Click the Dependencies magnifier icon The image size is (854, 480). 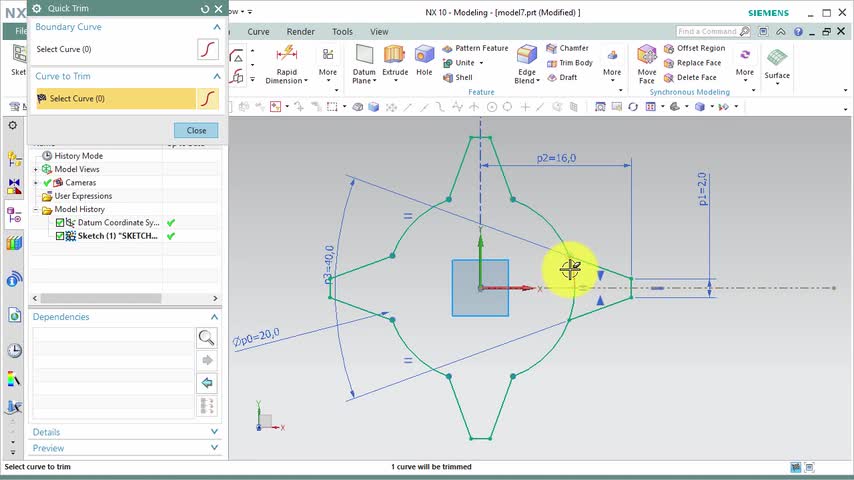pos(206,338)
